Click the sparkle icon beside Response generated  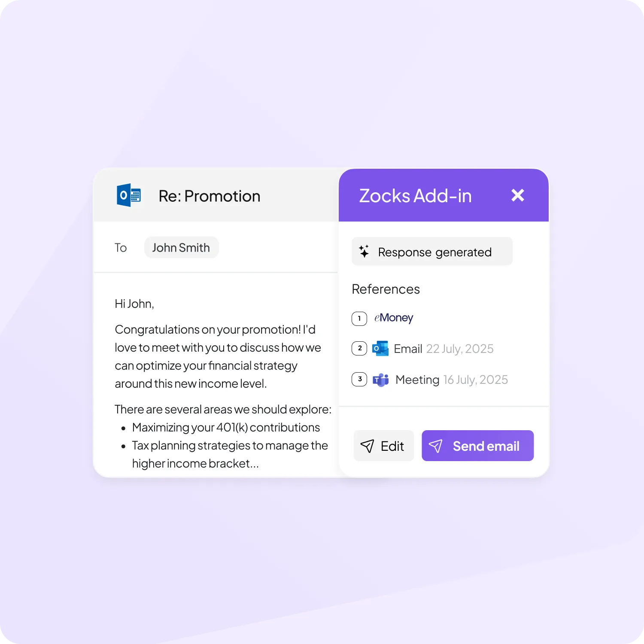pyautogui.click(x=364, y=251)
